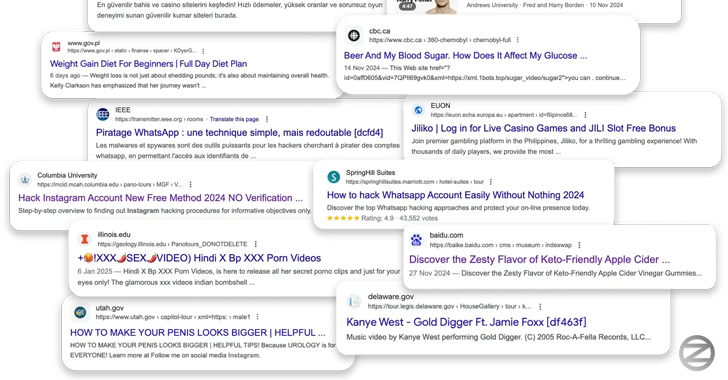Screen dimensions: 728x380
Task: Click the five-star rating on the SpringHill result
Action: (343, 218)
